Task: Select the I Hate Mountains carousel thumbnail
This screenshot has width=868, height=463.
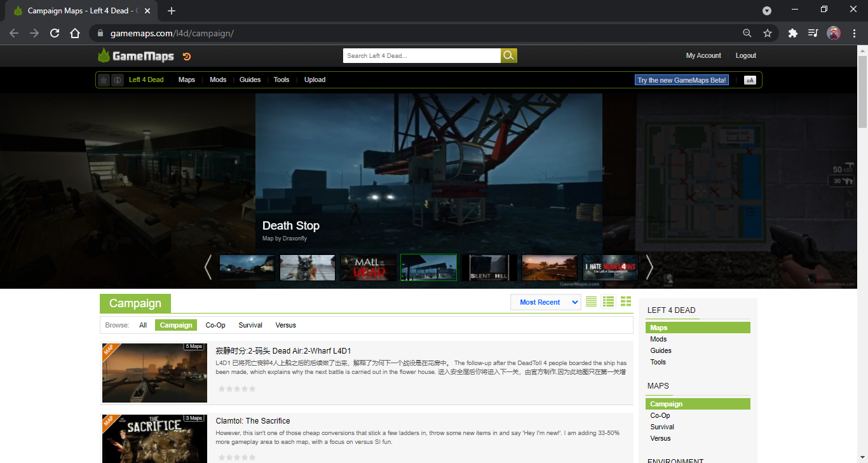Action: (611, 268)
